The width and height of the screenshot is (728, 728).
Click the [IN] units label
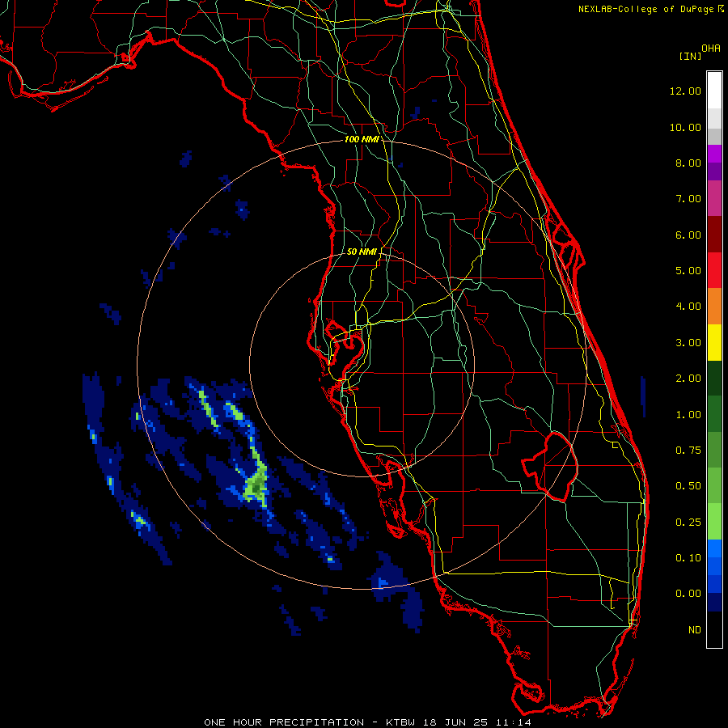pyautogui.click(x=690, y=56)
